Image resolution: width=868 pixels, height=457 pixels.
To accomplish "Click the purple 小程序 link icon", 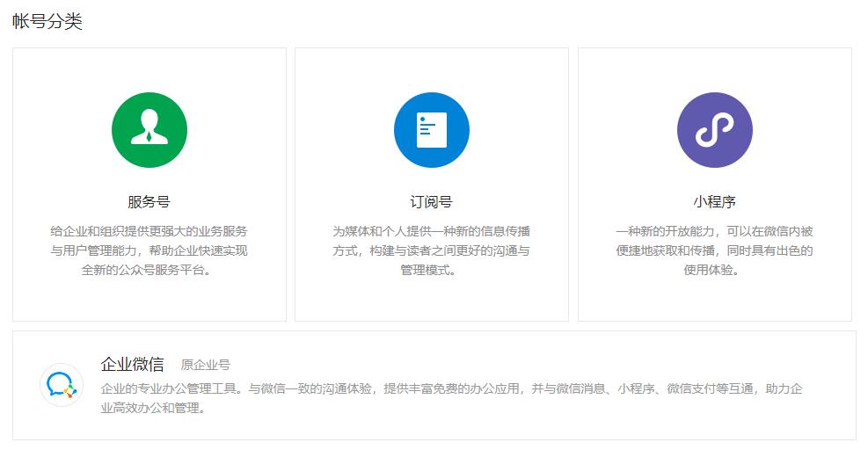I will (x=715, y=130).
